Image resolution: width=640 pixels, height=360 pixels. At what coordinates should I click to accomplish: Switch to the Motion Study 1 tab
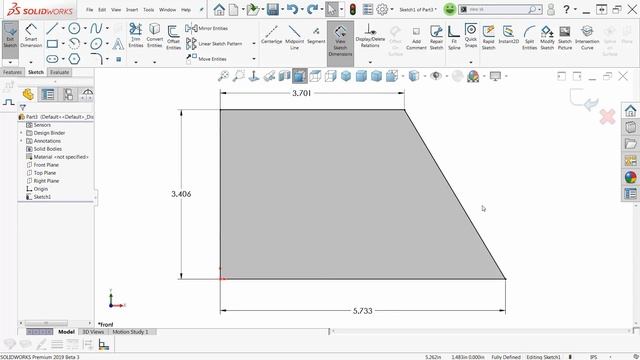[x=130, y=332]
